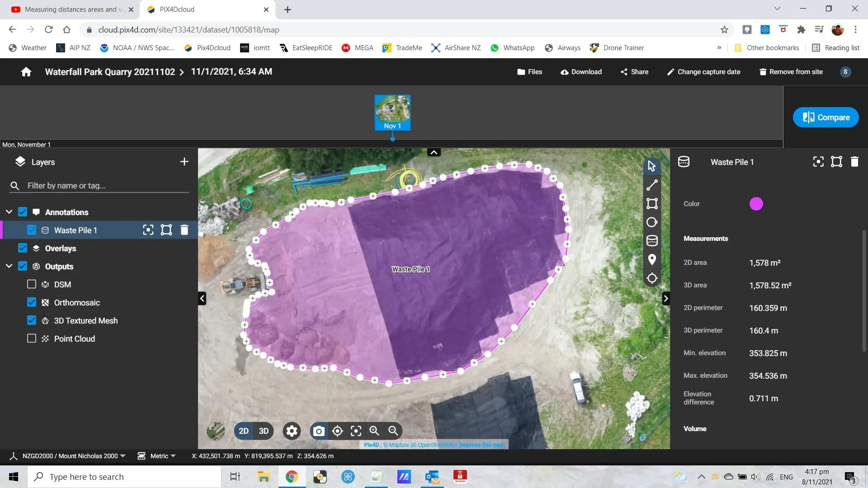Viewport: 868px width, 488px height.
Task: Focus on Waste Pile 1 in layers row
Action: [x=148, y=230]
